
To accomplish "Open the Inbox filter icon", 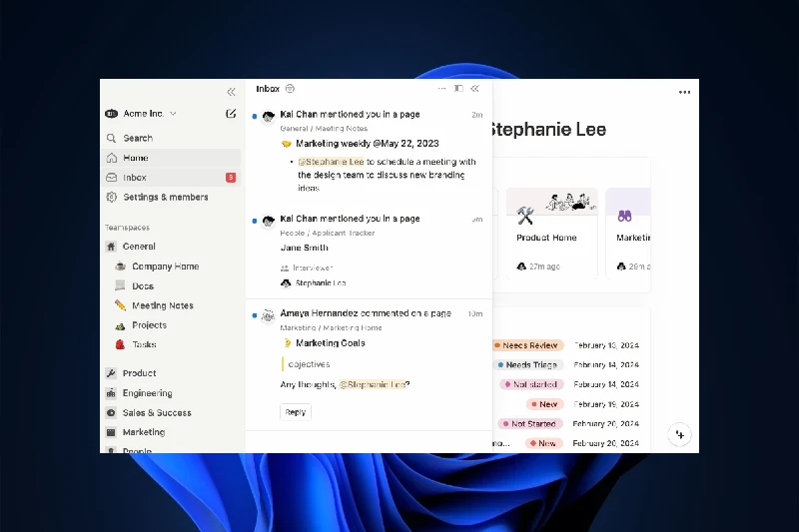I will coord(290,89).
